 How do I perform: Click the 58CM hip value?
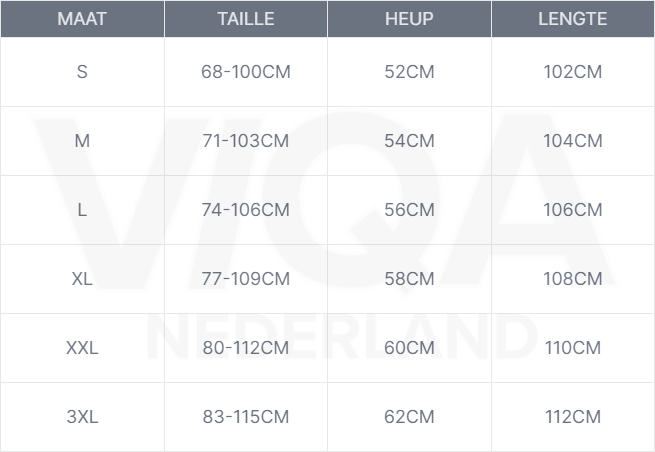409,279
